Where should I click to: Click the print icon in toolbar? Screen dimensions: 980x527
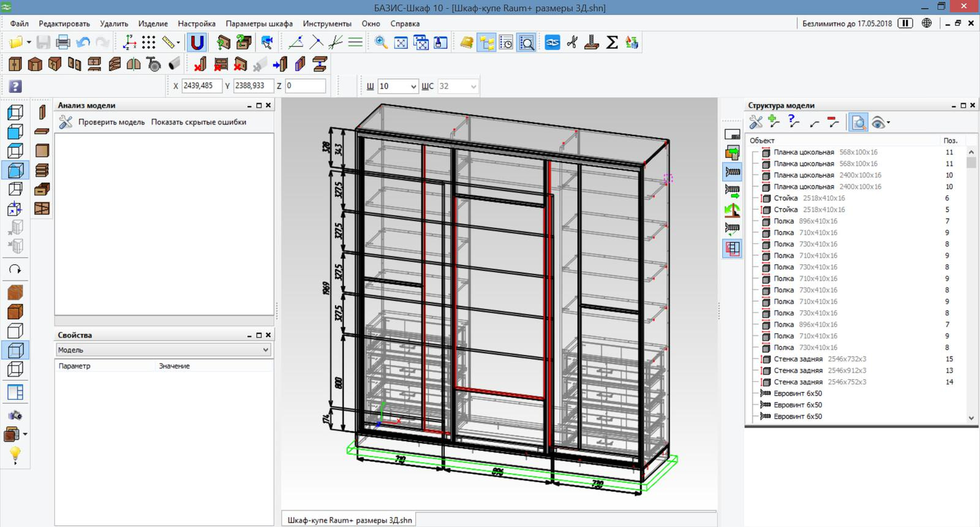[x=63, y=43]
